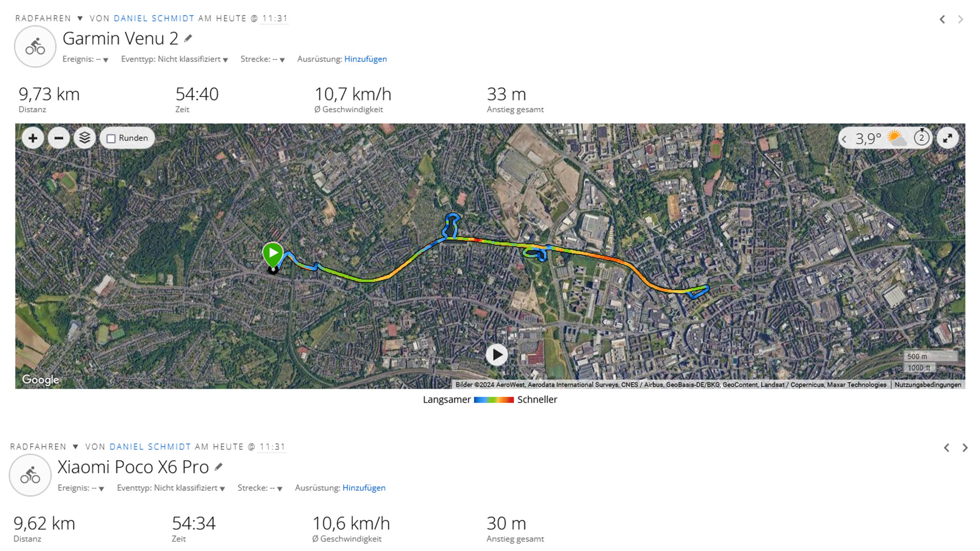The width and height of the screenshot is (980, 551).
Task: Open the Radfahren activity type menu at top
Action: point(49,18)
